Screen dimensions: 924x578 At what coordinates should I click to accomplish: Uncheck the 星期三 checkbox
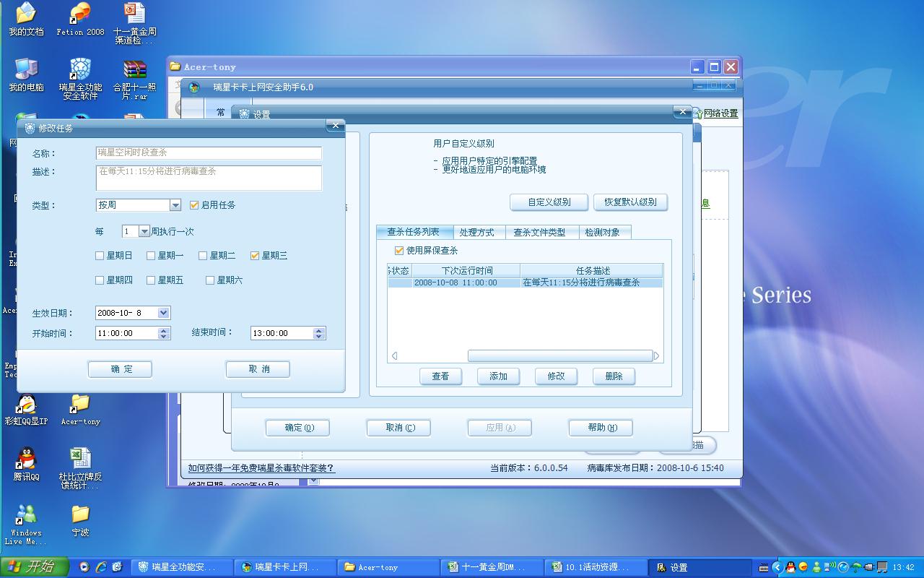point(255,256)
